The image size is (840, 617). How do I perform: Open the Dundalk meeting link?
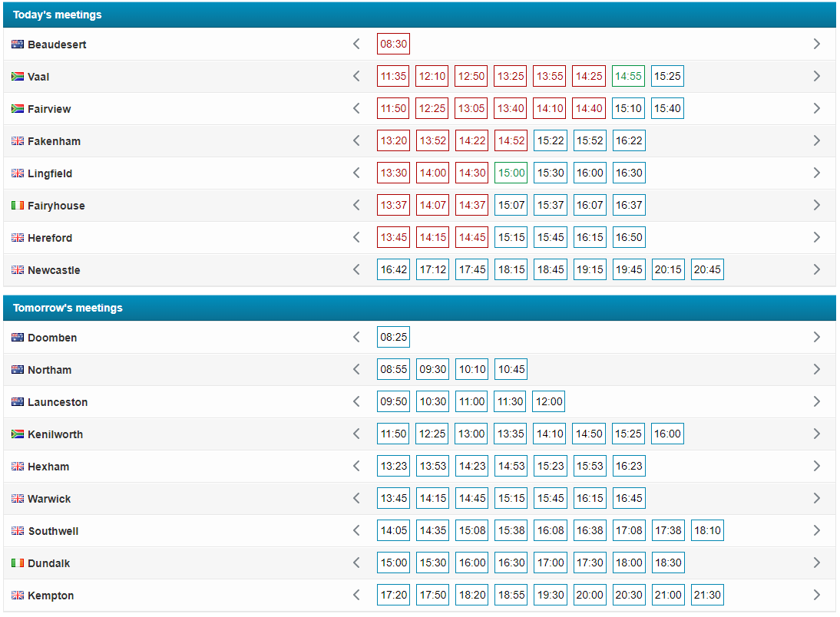tap(48, 563)
